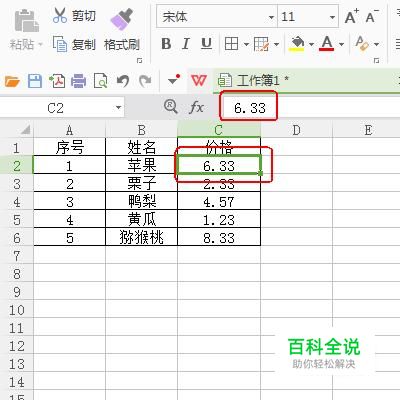Viewport: 400px width, 400px height.
Task: Click cell containing 猕猴桃
Action: [x=141, y=237]
